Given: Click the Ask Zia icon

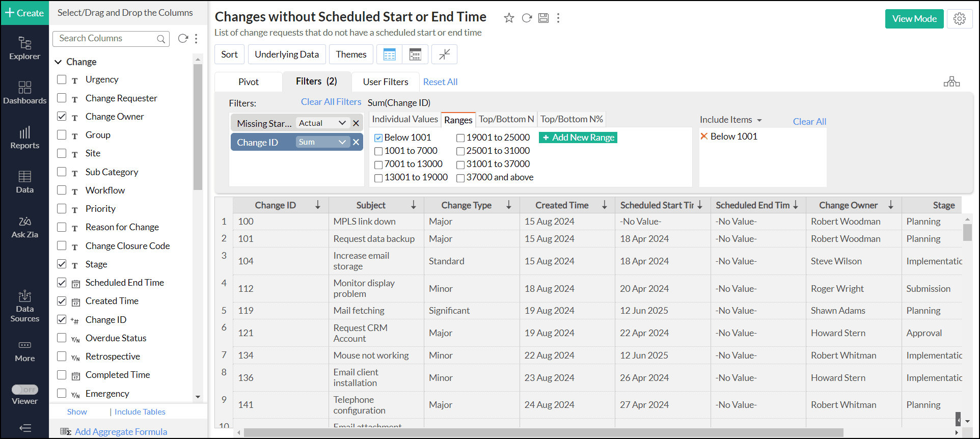Looking at the screenshot, I should pyautogui.click(x=24, y=227).
